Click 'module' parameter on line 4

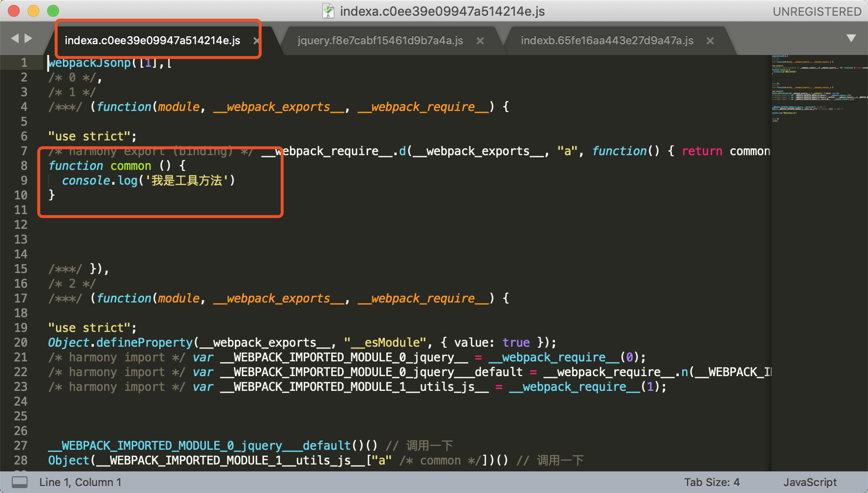179,107
